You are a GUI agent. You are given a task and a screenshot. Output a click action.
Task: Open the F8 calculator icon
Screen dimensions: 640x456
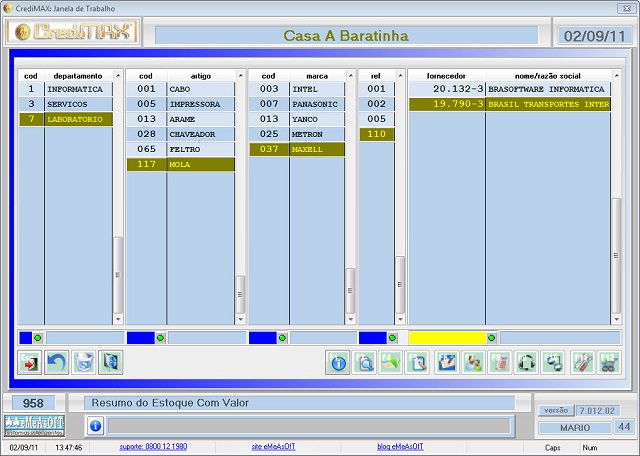500,363
